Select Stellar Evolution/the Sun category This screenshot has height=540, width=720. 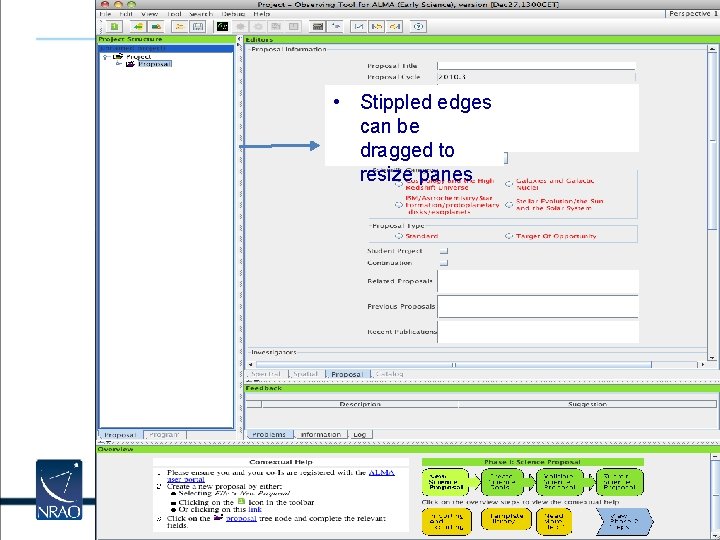pos(509,205)
